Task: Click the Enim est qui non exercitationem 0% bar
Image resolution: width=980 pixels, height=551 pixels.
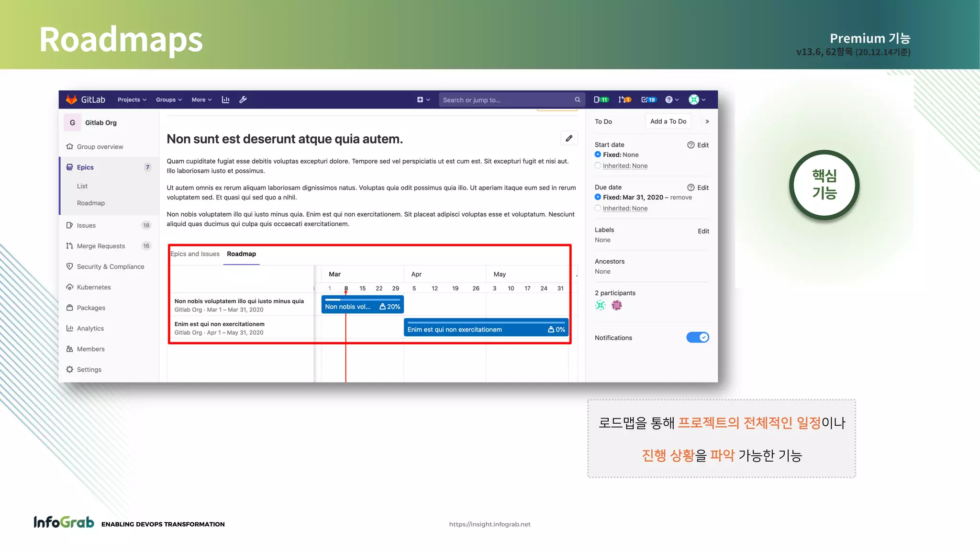Action: tap(486, 328)
